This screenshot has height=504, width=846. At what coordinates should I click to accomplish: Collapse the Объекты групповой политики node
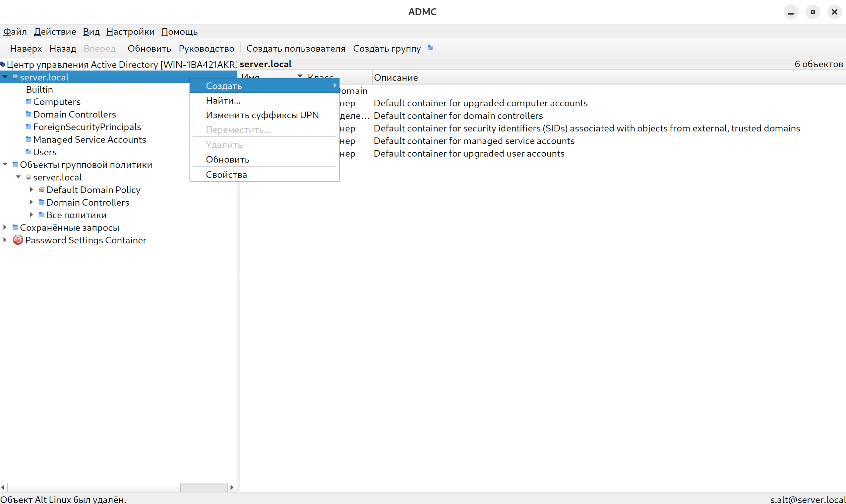click(5, 164)
